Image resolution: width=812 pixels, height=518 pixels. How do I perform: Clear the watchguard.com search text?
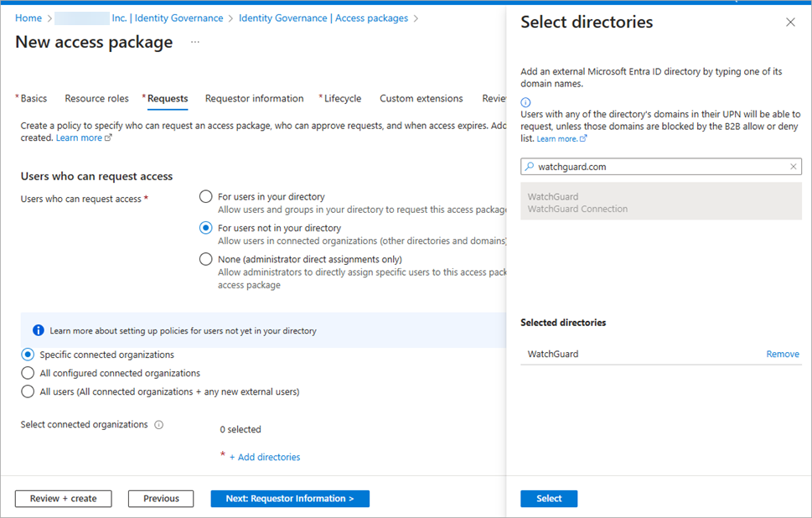(x=793, y=167)
